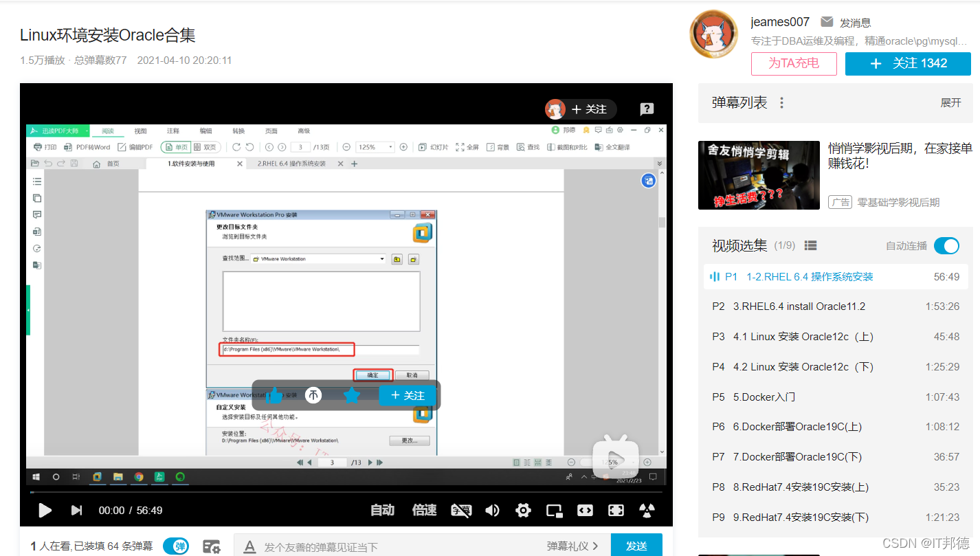This screenshot has width=980, height=556.
Task: Like the video with thumbs-up icon
Action: tap(275, 395)
